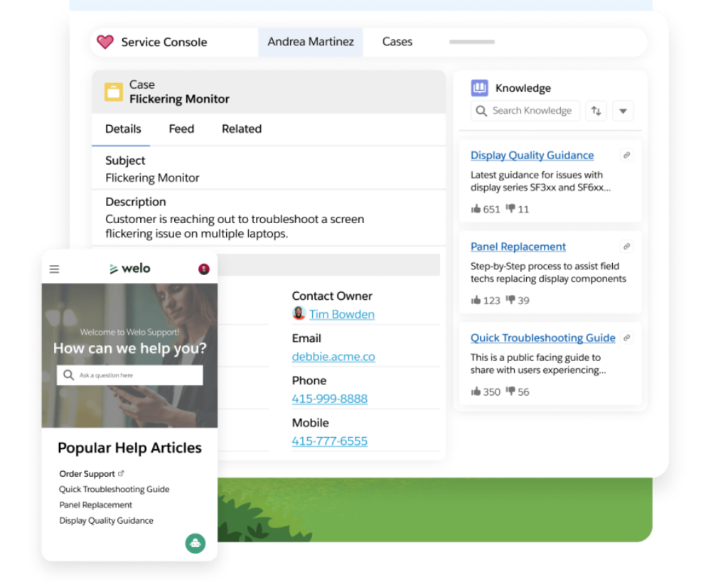Click the external link icon by Order Support
Screen dimensions: 728x582
121,473
